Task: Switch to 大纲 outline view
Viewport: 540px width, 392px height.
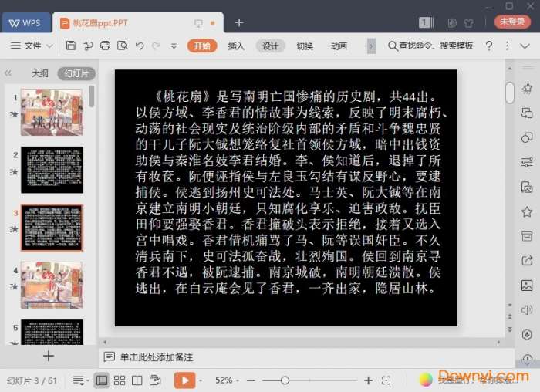Action: point(40,73)
